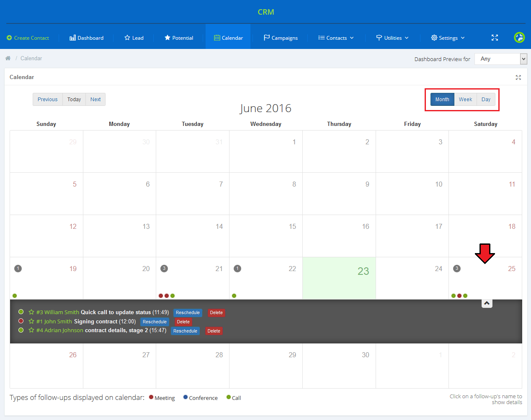
Task: Switch calendar to Week view
Action: coord(465,100)
